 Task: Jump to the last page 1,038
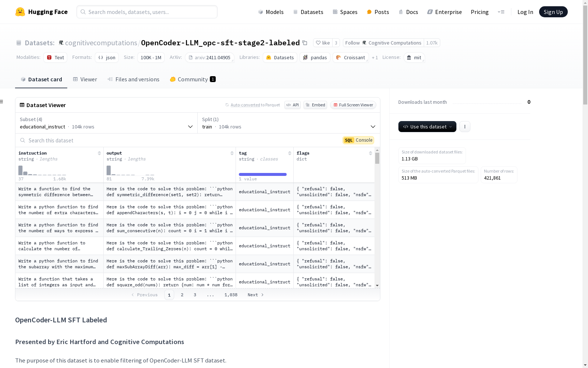click(x=231, y=295)
